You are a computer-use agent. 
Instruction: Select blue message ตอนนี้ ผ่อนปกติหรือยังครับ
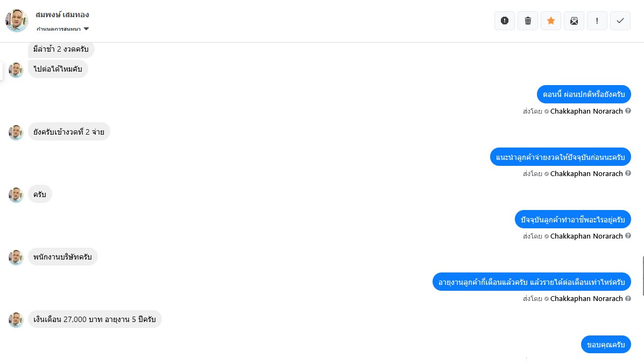[584, 94]
